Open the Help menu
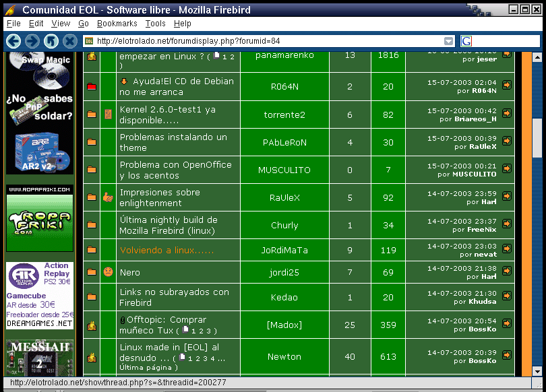The width and height of the screenshot is (546, 392). click(183, 24)
